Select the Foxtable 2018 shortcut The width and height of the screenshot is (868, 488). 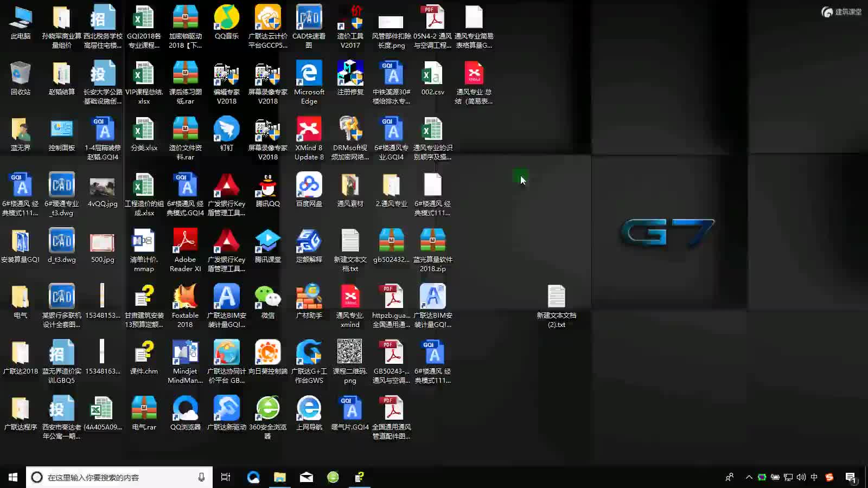coord(186,306)
